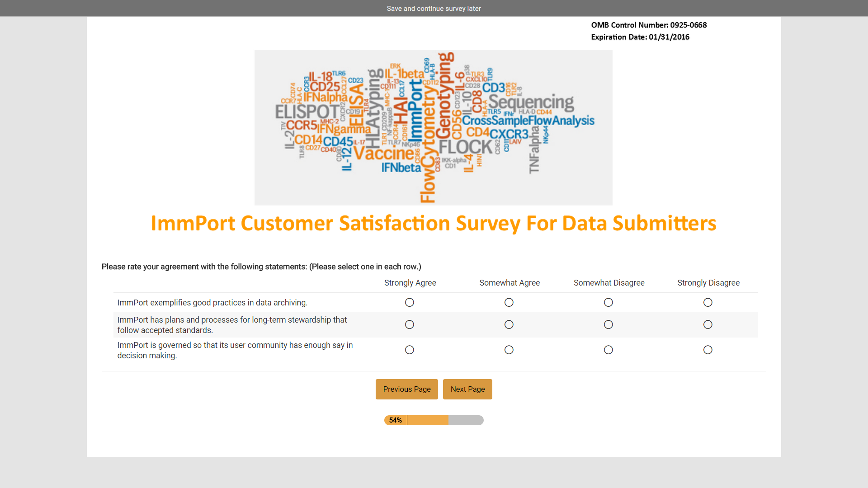Mark Strongly Disagree for governance decision making
This screenshot has width=868, height=488.
[708, 350]
